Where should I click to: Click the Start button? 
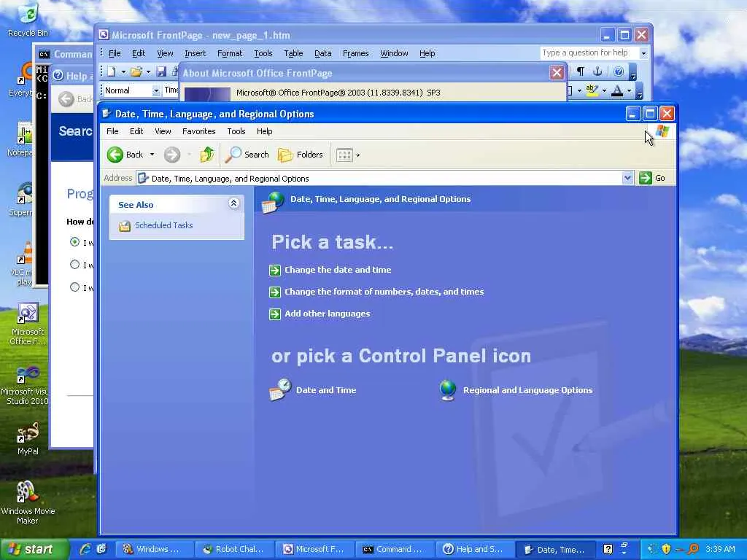point(34,549)
